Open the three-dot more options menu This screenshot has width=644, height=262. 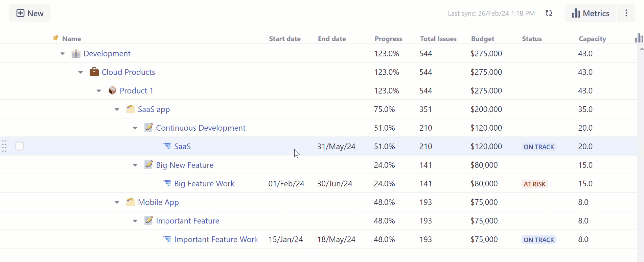pos(626,13)
